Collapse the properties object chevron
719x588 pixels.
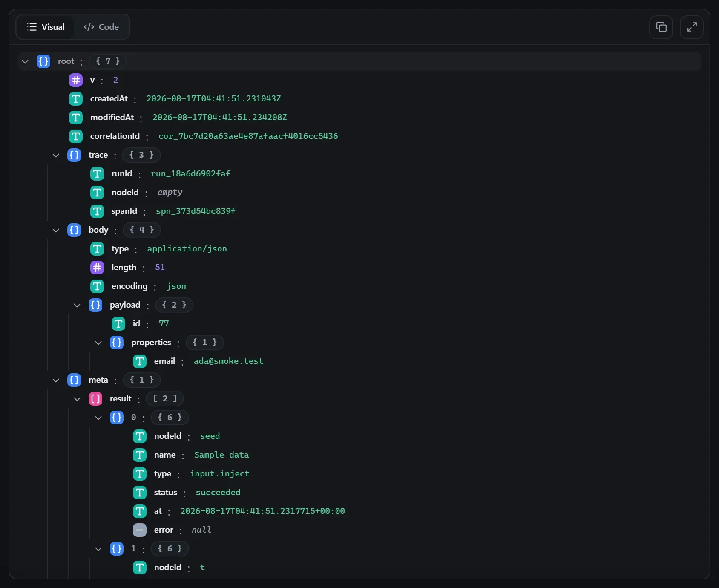(98, 343)
